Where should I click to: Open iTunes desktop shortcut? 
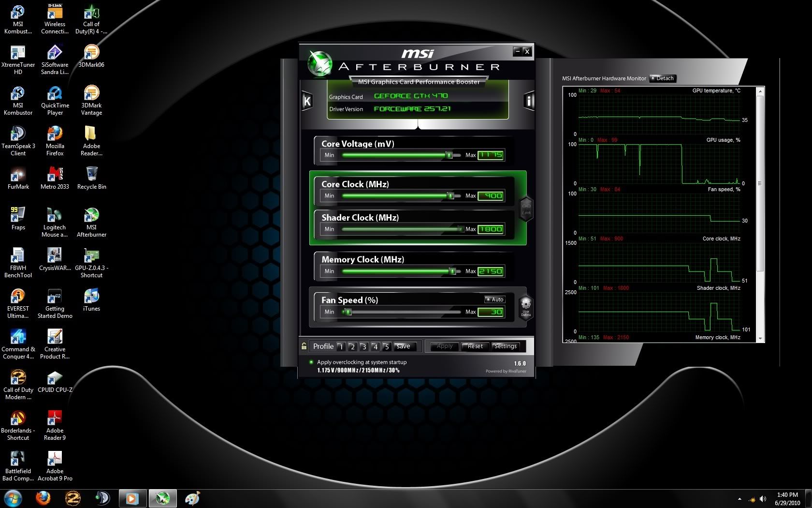pos(91,300)
